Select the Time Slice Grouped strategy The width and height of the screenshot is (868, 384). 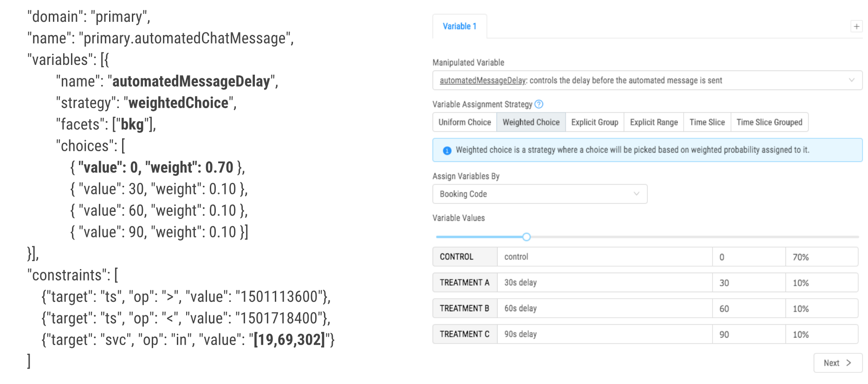coord(769,122)
